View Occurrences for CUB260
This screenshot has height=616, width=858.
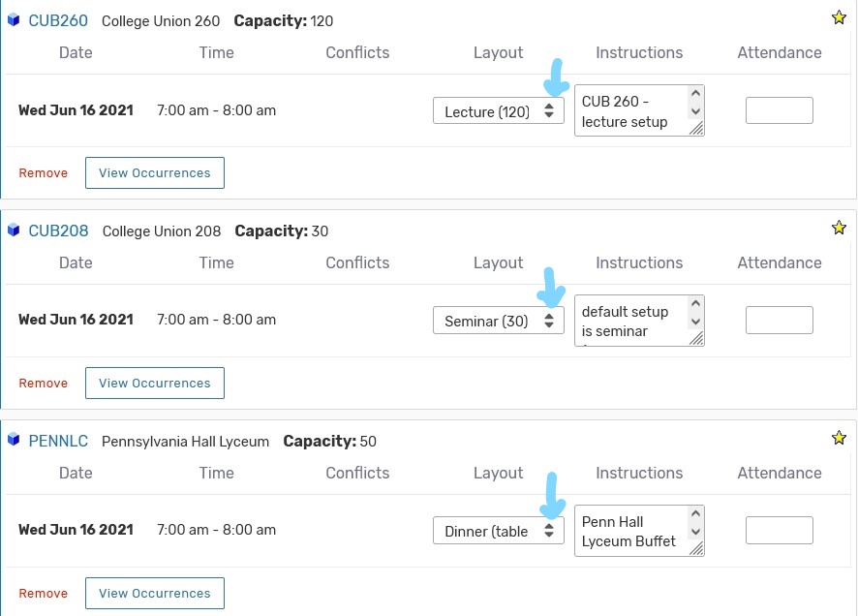[x=155, y=172]
